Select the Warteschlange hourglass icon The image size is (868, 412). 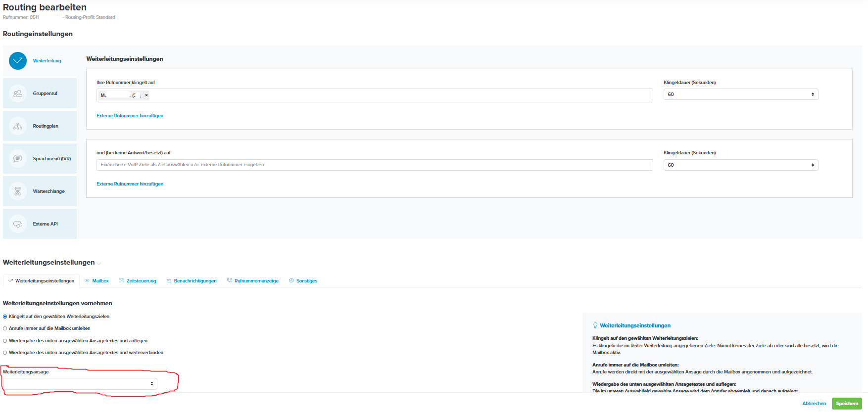[x=18, y=191]
